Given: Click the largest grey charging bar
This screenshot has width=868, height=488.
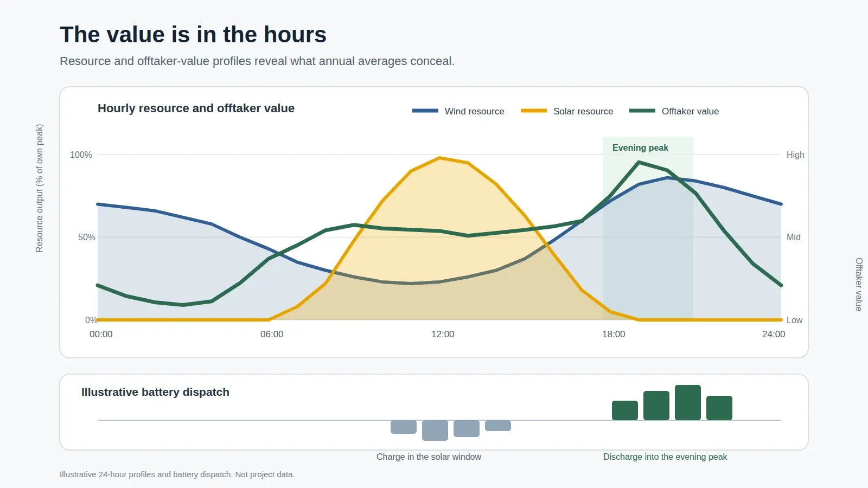Looking at the screenshot, I should pos(435,431).
